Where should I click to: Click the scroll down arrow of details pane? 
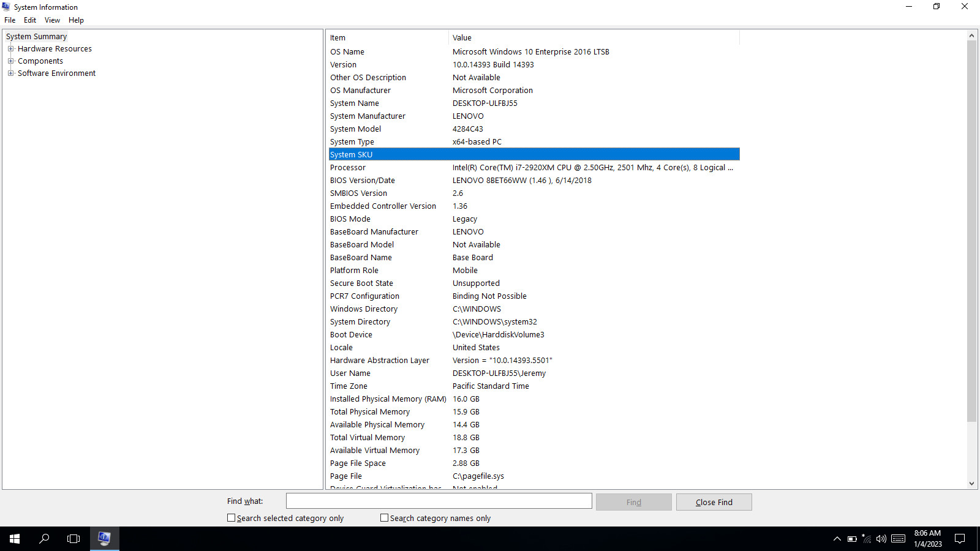click(x=971, y=483)
